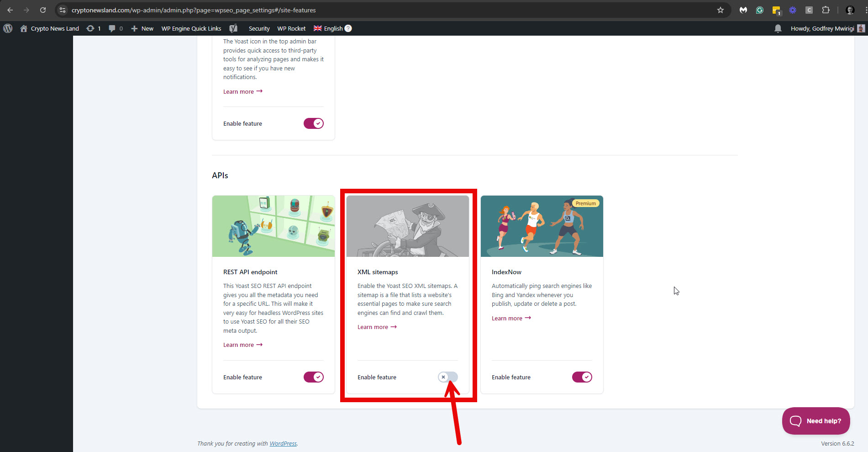
Task: Open the browser extensions puzzle icon
Action: pos(826,10)
